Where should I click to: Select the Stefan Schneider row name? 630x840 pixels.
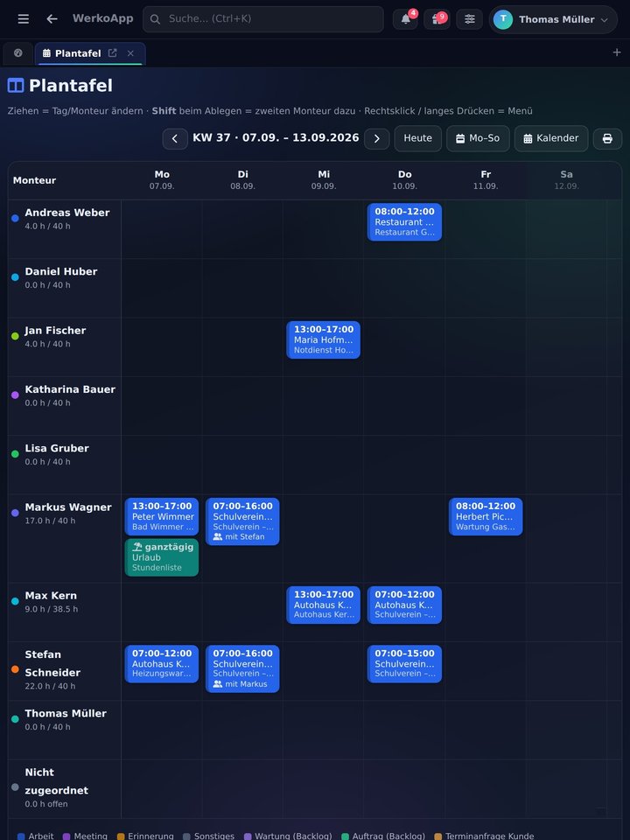click(x=52, y=664)
